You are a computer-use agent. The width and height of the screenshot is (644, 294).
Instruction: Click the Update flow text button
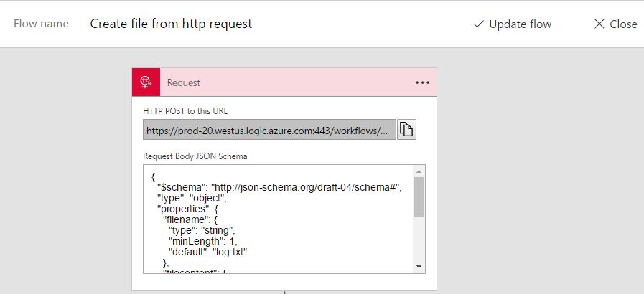[x=520, y=24]
